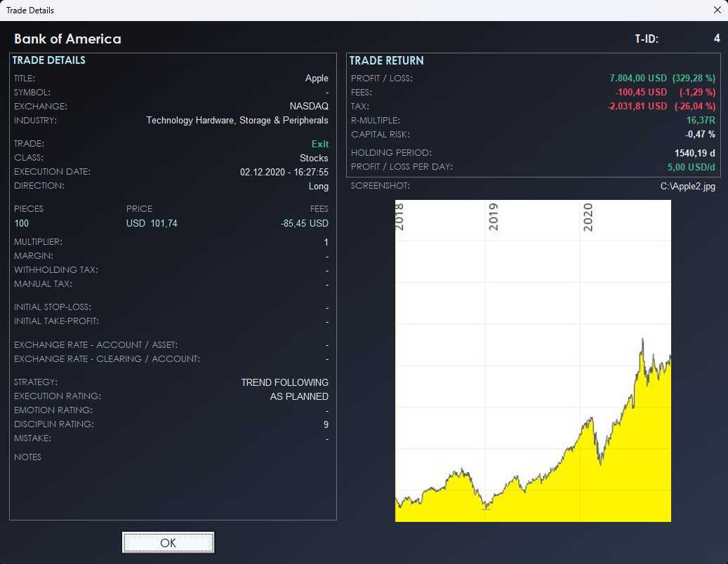Click profit value 7.804,00 USD
Screen dimensions: 728x564
(x=638, y=78)
